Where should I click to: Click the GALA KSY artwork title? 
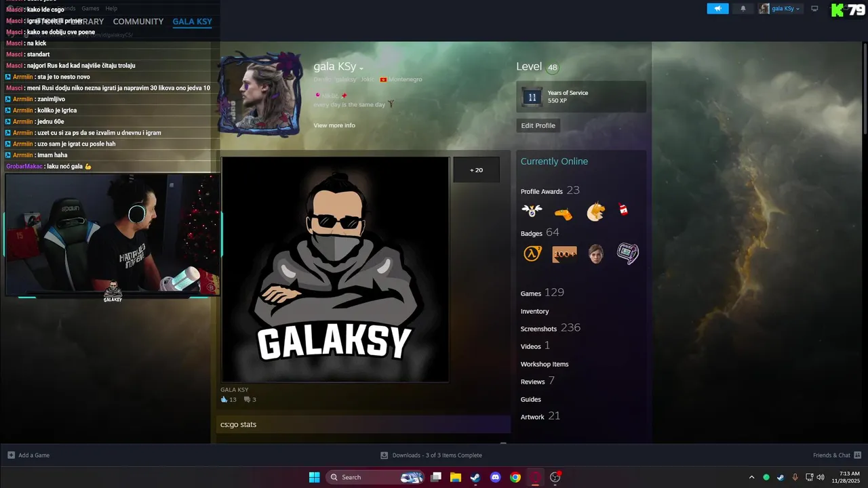(235, 390)
